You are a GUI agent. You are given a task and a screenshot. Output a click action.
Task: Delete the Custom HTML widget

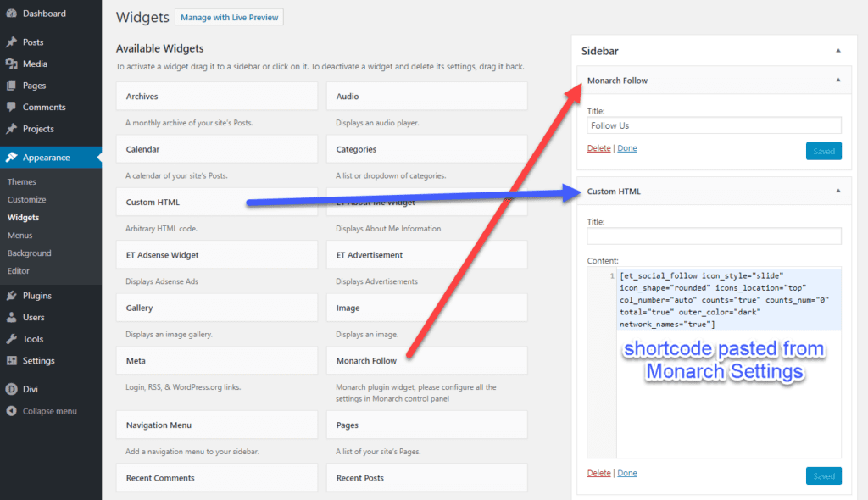[x=599, y=473]
